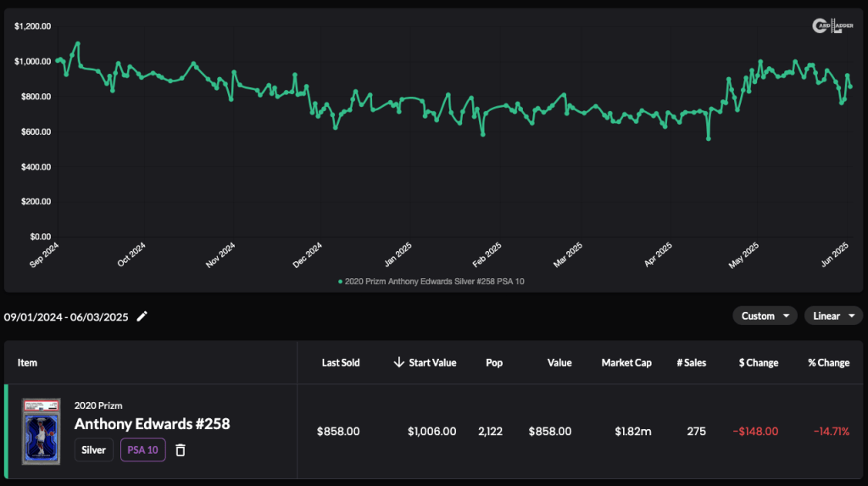The image size is (868, 486).
Task: Sort table by Pop column header
Action: coord(494,363)
